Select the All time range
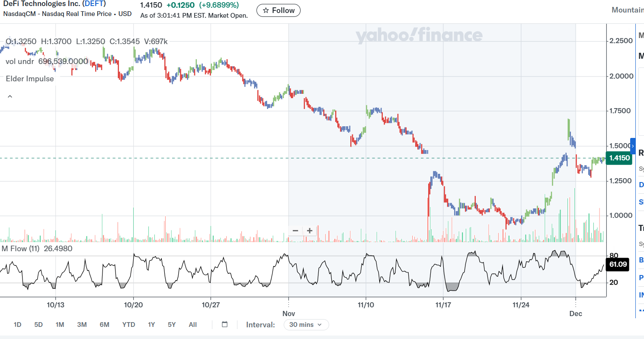Image resolution: width=644 pixels, height=339 pixels. point(192,324)
